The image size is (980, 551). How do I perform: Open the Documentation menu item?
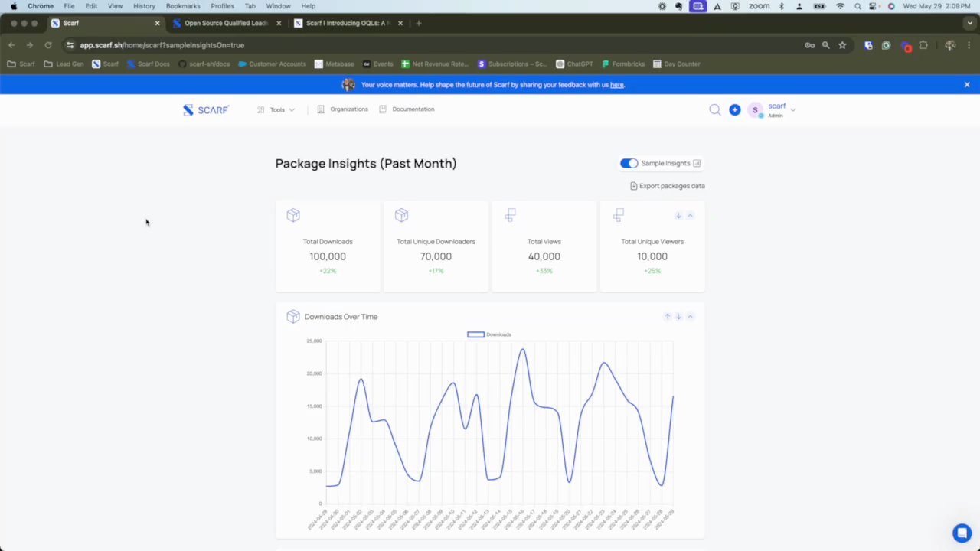407,109
